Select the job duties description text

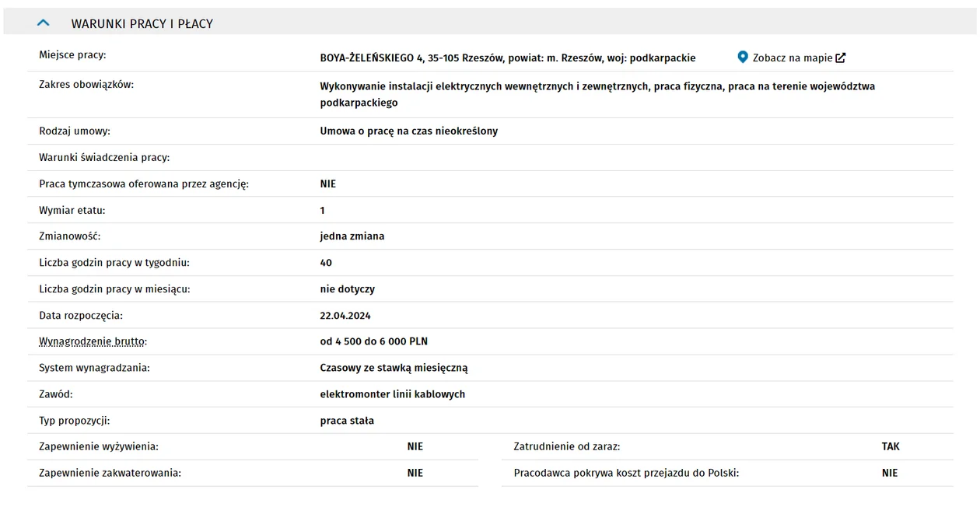(597, 94)
